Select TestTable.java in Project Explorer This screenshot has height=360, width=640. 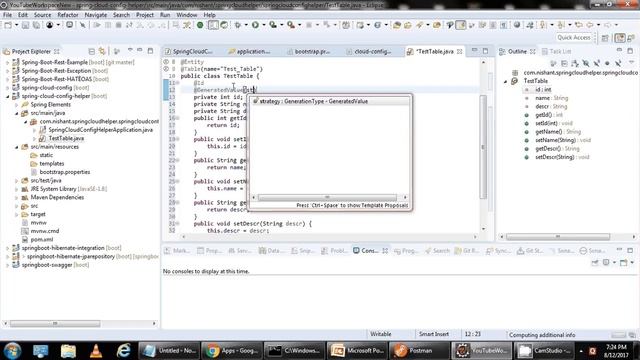66,138
